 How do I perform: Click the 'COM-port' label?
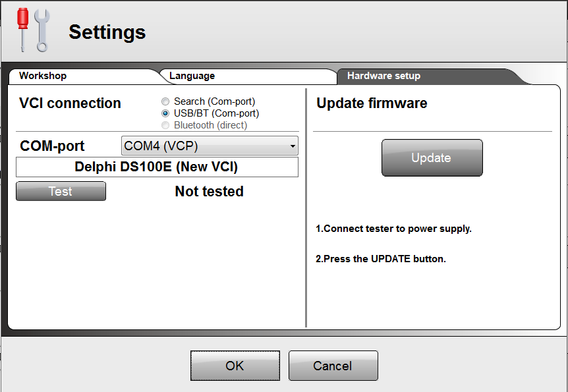point(52,146)
